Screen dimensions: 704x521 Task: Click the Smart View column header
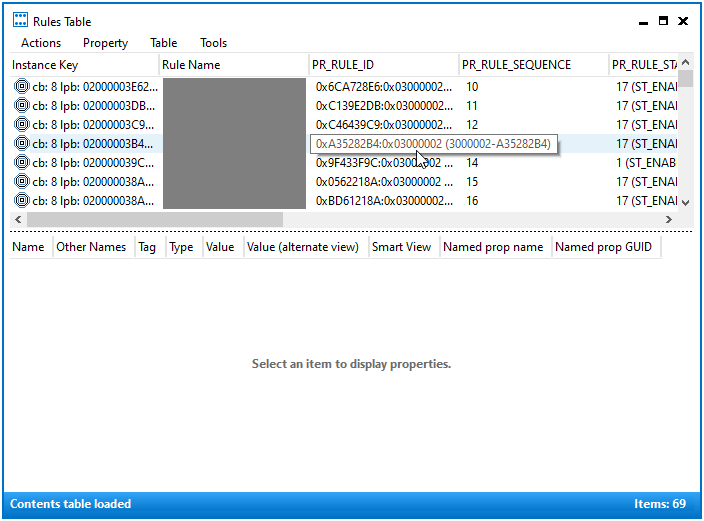click(x=401, y=247)
